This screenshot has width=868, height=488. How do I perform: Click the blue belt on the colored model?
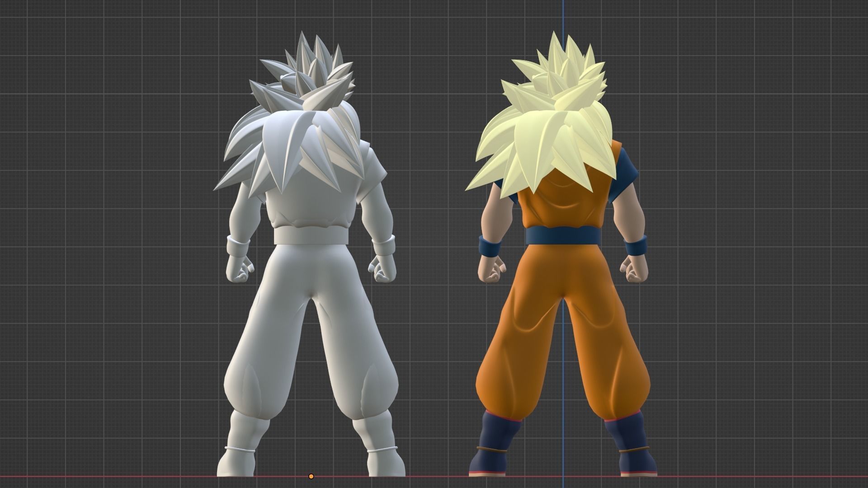click(563, 237)
